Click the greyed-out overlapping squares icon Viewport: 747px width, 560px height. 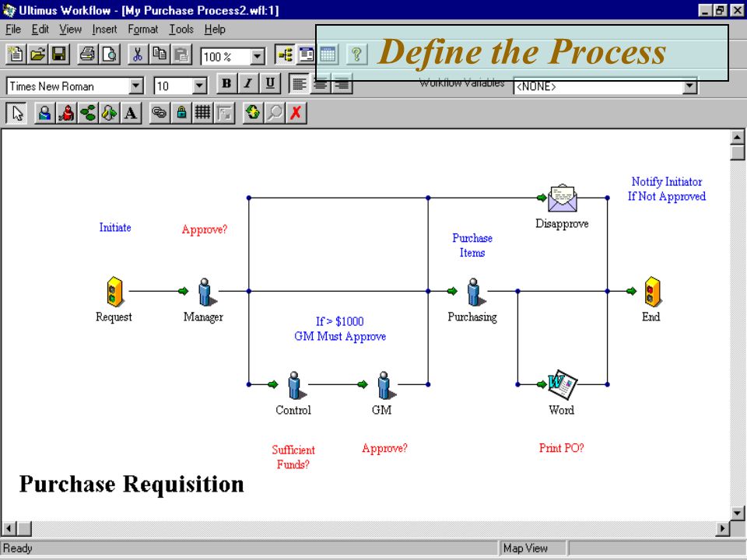click(224, 114)
